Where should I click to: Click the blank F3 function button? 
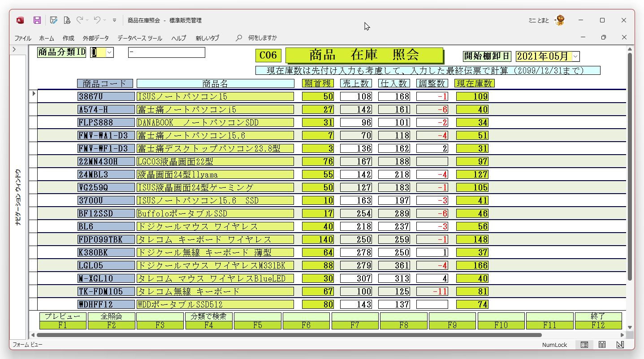point(160,321)
